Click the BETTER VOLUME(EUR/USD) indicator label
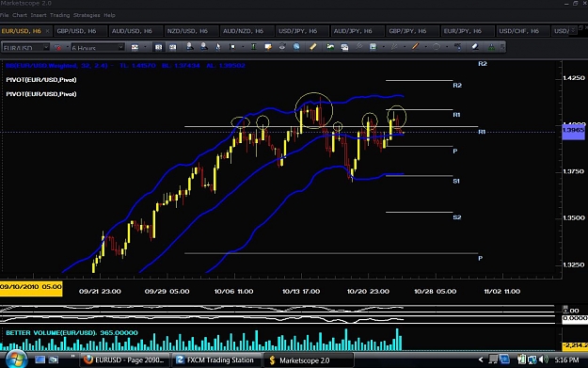588x368 pixels. point(72,333)
